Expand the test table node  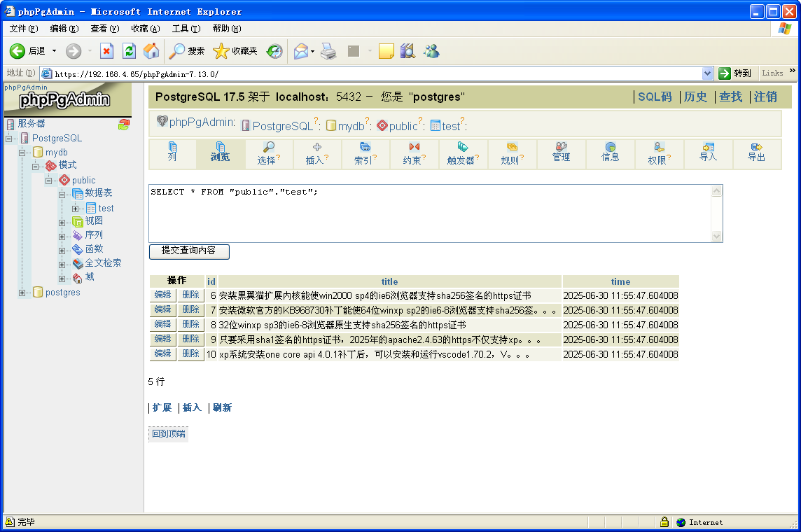75,209
